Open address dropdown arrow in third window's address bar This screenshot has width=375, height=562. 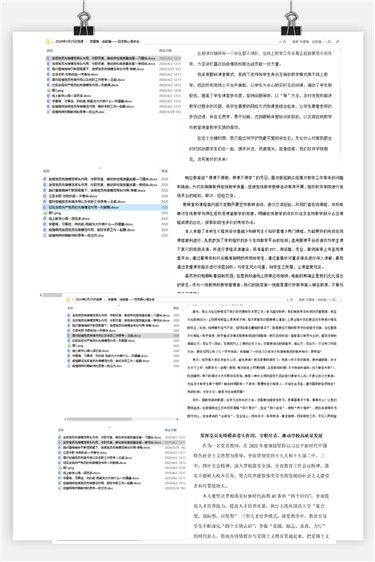coord(287,299)
